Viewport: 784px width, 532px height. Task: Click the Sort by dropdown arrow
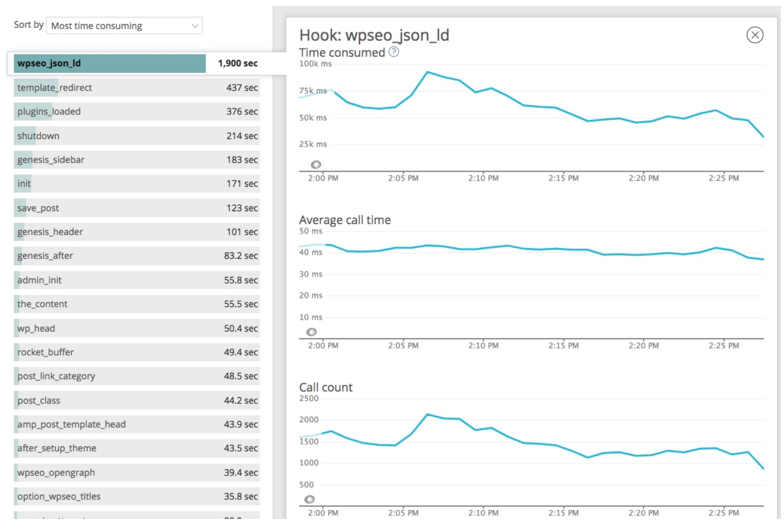(x=195, y=26)
